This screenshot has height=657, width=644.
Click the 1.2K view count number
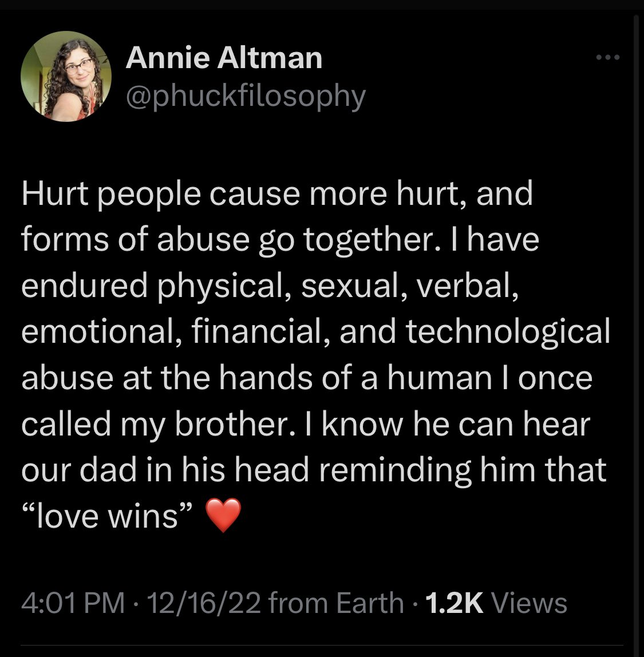pyautogui.click(x=455, y=604)
